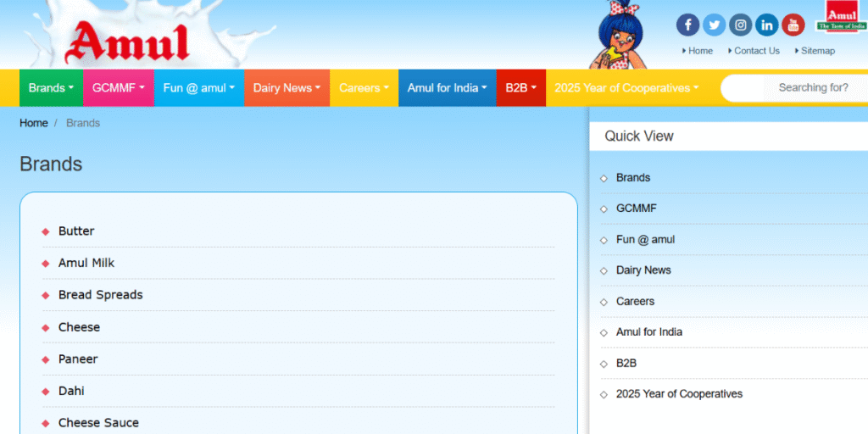Expand the GCMMF menu dropdown
The width and height of the screenshot is (868, 434).
[119, 88]
